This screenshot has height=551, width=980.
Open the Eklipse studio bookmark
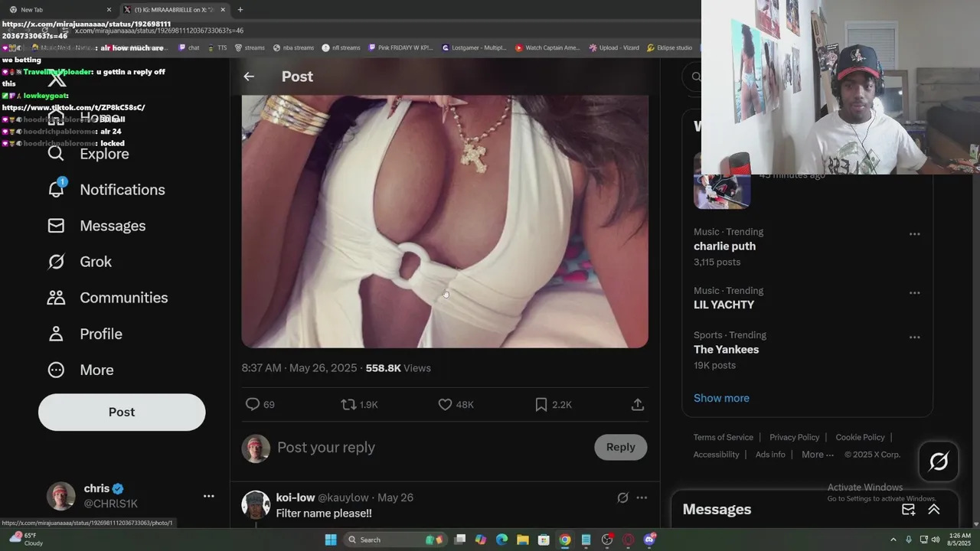coord(669,47)
